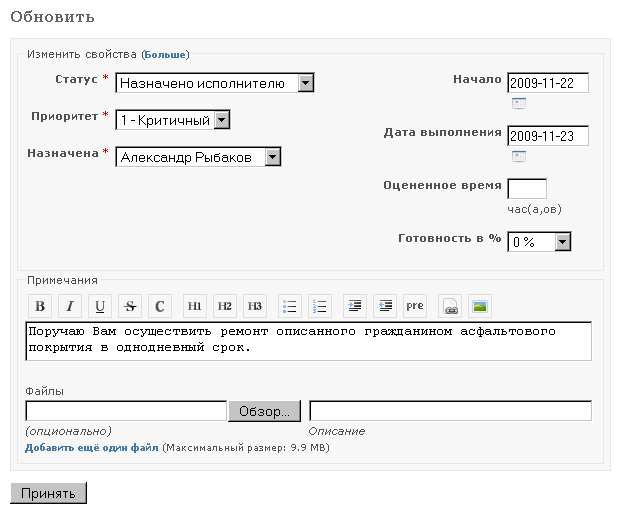
Task: Remove blockquote indent in notes
Action: pyautogui.click(x=385, y=306)
